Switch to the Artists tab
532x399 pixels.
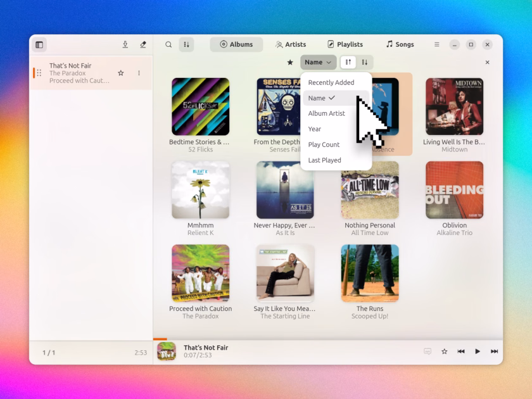[x=291, y=44]
